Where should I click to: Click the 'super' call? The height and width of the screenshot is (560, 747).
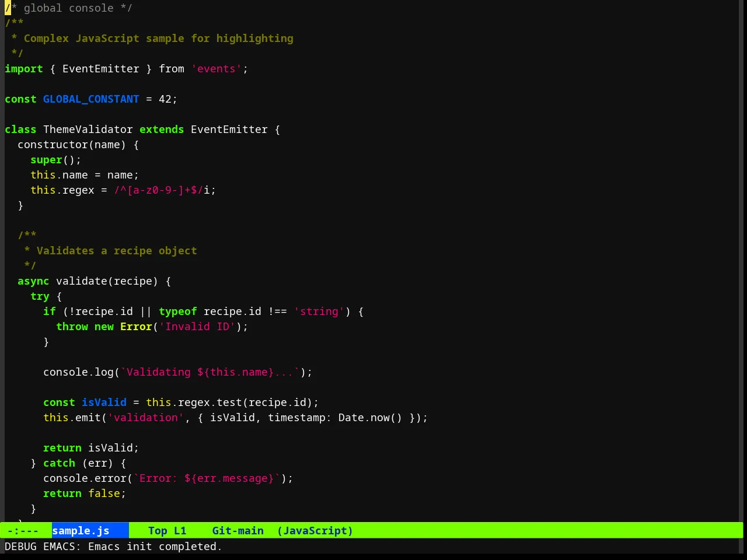[x=46, y=160]
